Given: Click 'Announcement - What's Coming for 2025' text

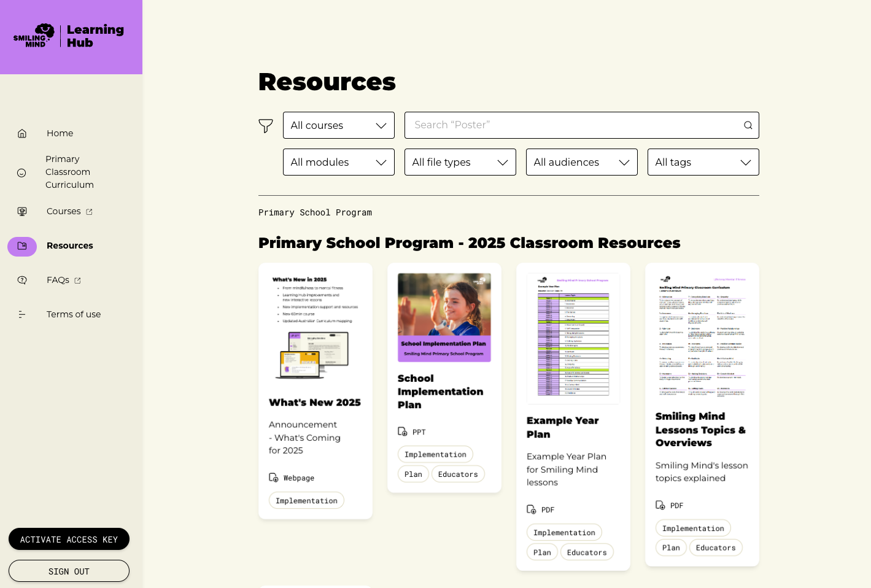Looking at the screenshot, I should click(304, 438).
